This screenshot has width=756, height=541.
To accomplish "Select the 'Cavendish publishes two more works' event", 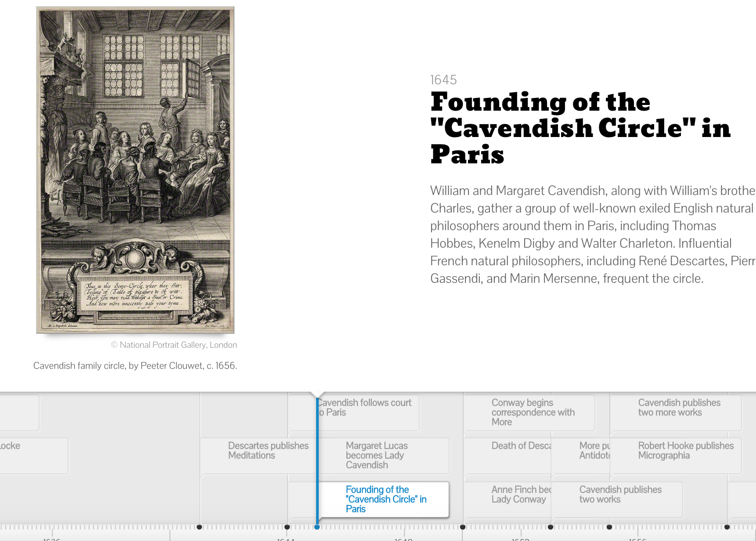I will point(676,413).
